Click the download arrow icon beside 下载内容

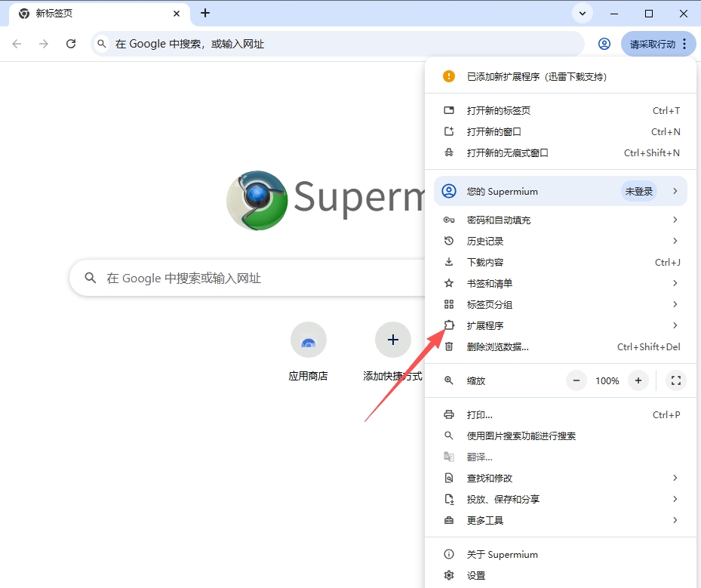click(x=449, y=262)
